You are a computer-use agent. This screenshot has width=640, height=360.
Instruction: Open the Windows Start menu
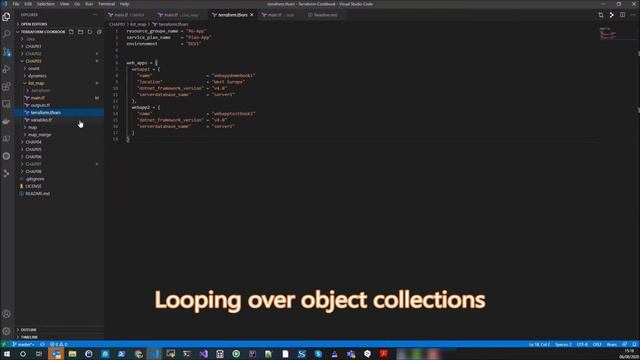[7, 354]
